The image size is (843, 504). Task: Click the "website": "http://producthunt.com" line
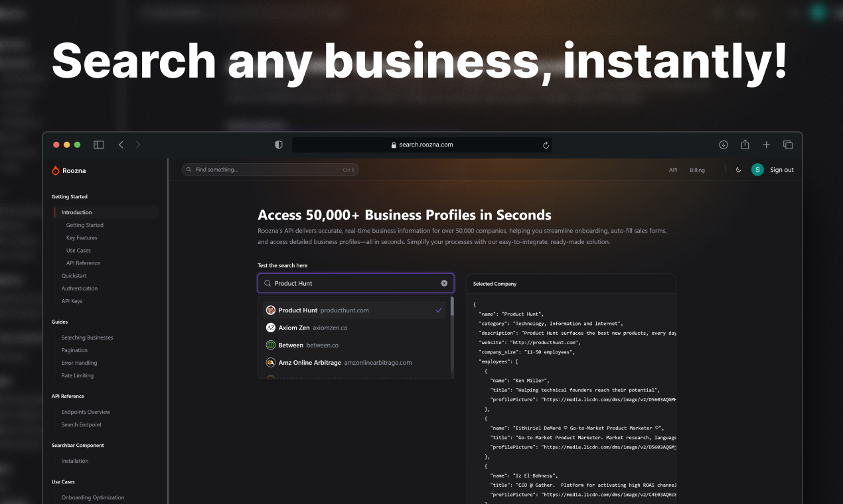click(x=530, y=342)
